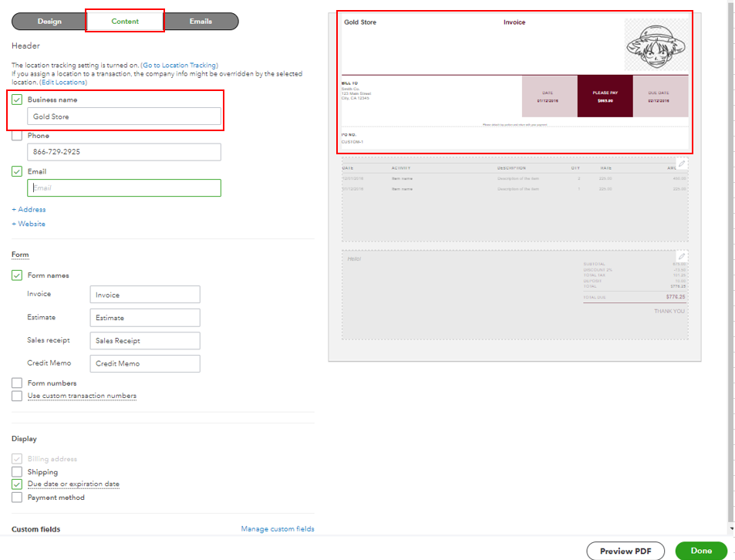The height and width of the screenshot is (560, 735).
Task: Enable the Form numbers checkbox
Action: click(17, 383)
